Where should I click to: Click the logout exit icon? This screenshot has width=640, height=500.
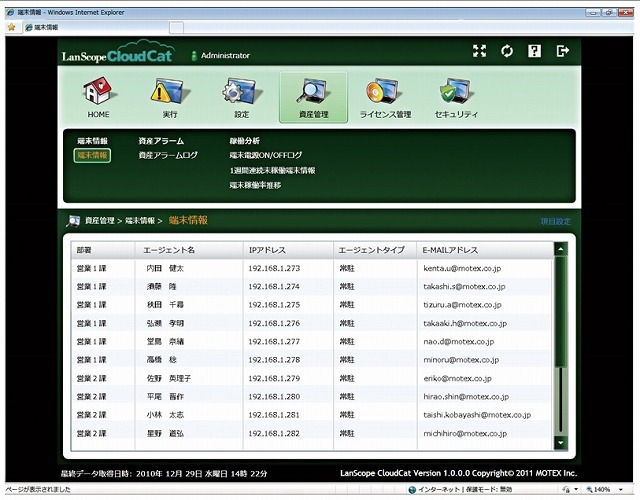(x=562, y=51)
